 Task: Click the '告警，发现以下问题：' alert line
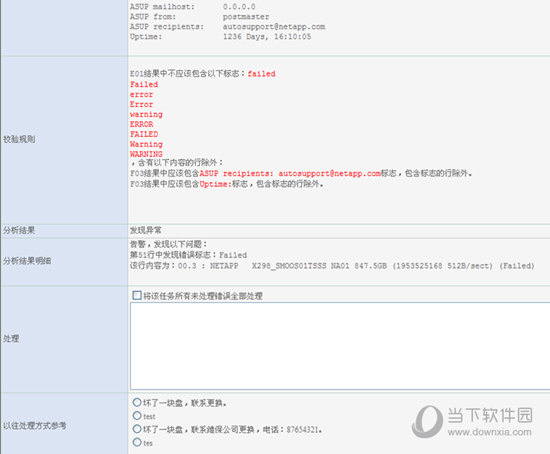click(x=169, y=244)
